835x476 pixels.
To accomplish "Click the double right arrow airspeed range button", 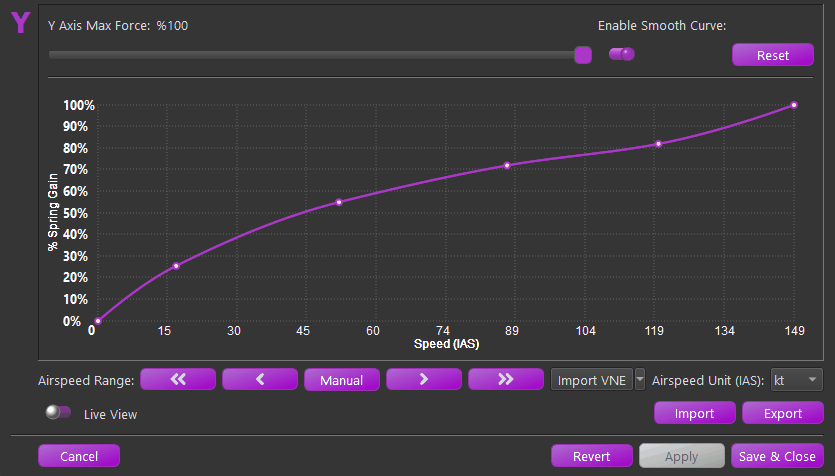I will click(x=506, y=380).
